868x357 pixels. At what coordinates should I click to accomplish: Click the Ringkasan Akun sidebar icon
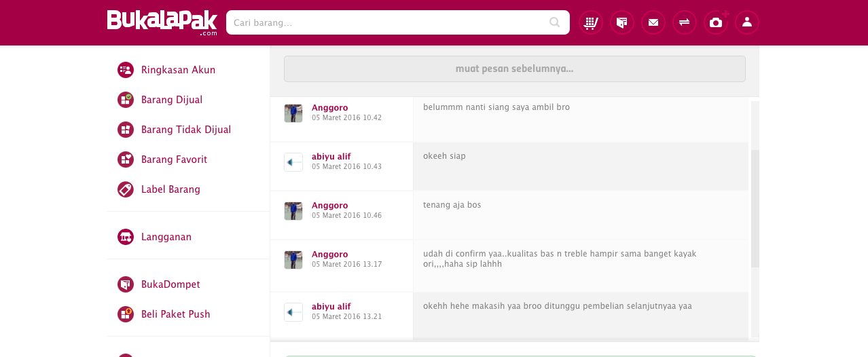pos(125,70)
